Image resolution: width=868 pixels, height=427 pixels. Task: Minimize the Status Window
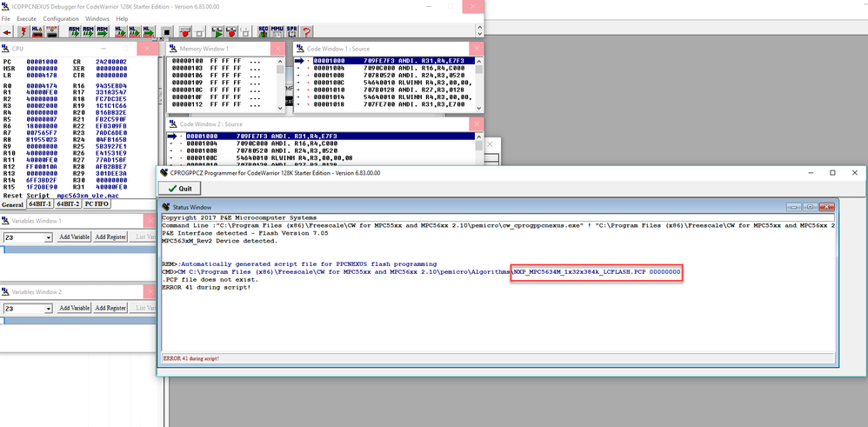(795, 207)
